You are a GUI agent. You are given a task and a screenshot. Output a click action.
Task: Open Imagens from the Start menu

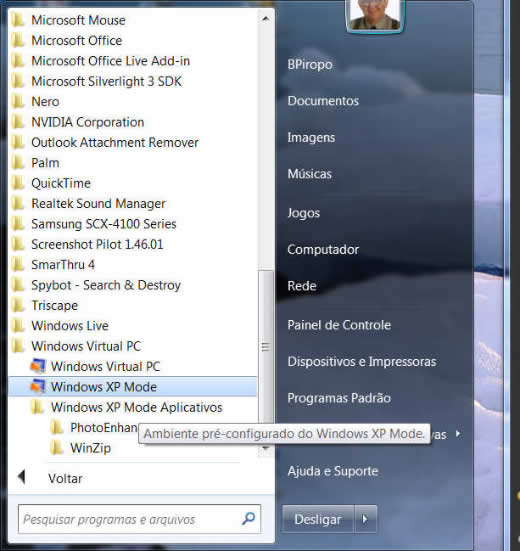tap(311, 137)
